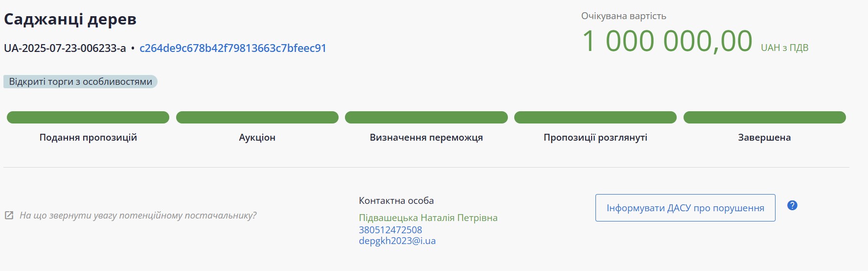Image resolution: width=868 pixels, height=271 pixels.
Task: Click the green bar above 'Подання пропозицій'
Action: point(88,118)
